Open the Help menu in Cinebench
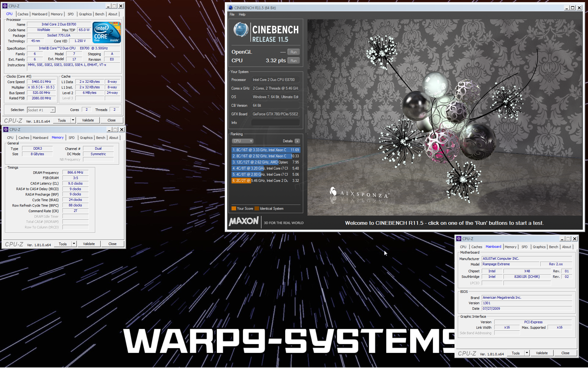Screen dimensions: 588x368 tap(242, 14)
